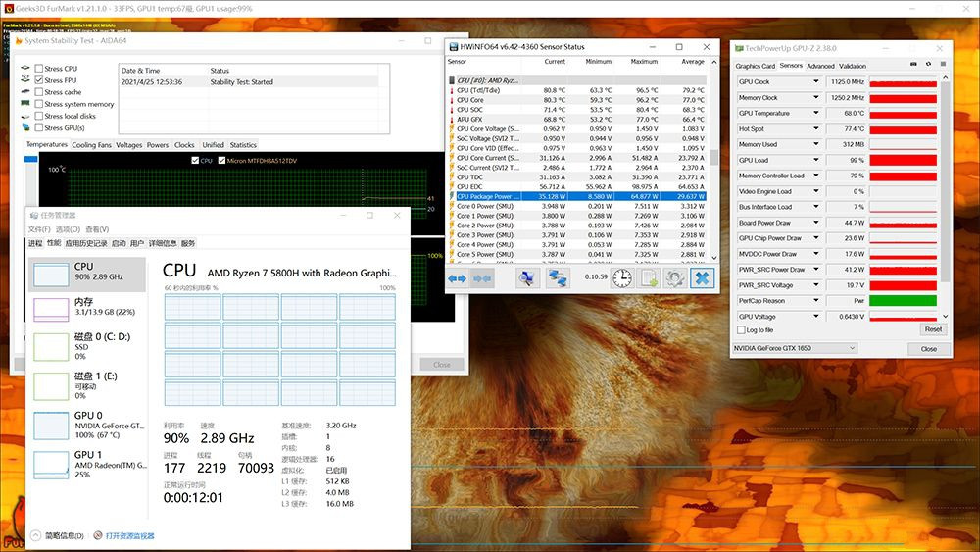Open HWiNFO sensor settings gear icon
This screenshot has width=980, height=552.
675,278
